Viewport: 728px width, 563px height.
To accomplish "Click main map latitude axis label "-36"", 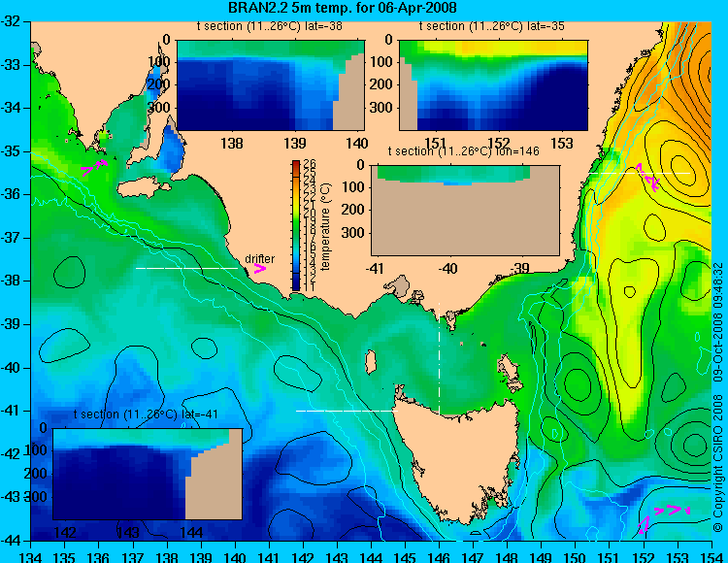I will click(x=11, y=194).
